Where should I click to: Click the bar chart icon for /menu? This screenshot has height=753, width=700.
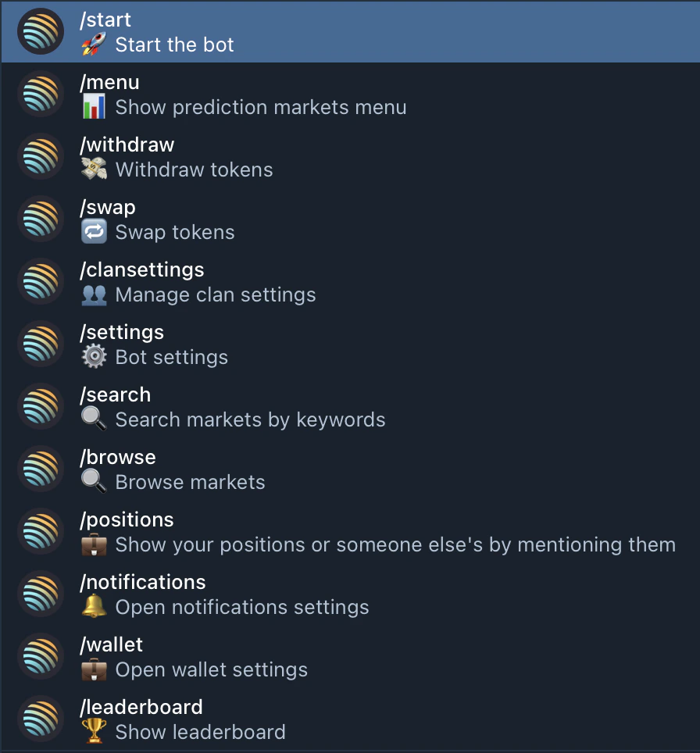(x=94, y=107)
